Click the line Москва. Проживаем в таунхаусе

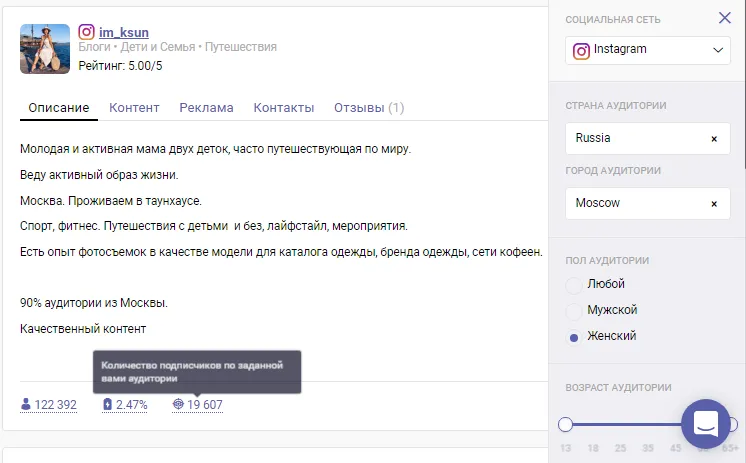pos(111,201)
